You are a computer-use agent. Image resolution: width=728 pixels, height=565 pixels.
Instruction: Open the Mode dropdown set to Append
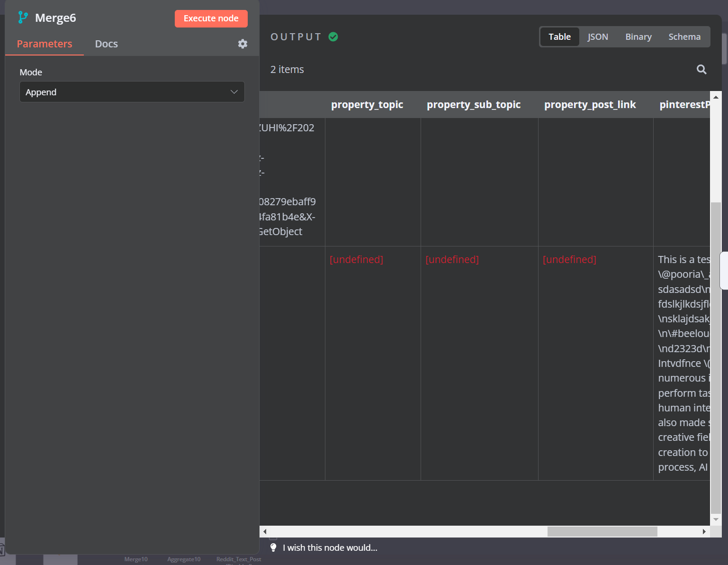tap(132, 92)
